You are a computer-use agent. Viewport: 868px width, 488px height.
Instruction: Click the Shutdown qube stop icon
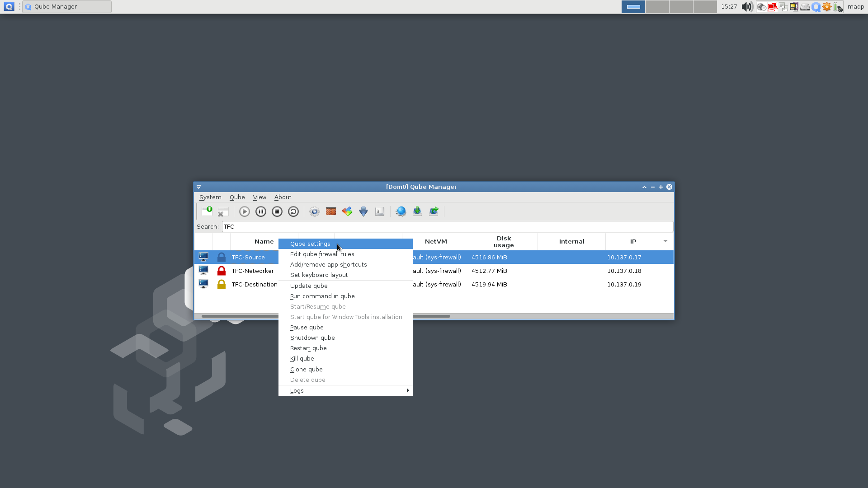coord(277,211)
